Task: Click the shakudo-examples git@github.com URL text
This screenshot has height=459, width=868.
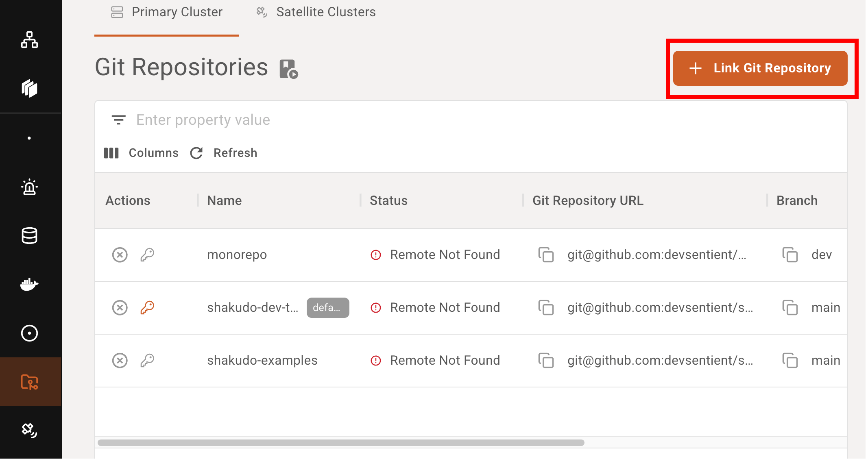Action: pos(661,361)
